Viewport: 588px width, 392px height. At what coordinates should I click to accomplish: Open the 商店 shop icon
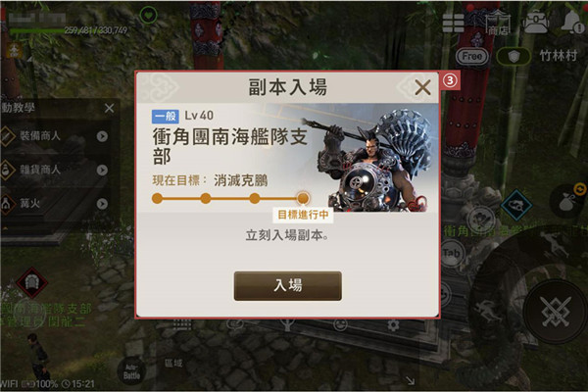[499, 24]
